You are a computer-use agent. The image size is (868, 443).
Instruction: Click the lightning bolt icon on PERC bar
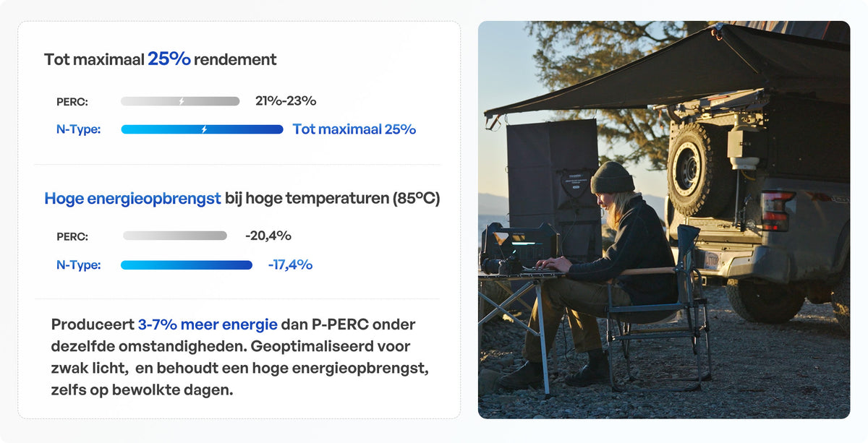pyautogui.click(x=181, y=101)
